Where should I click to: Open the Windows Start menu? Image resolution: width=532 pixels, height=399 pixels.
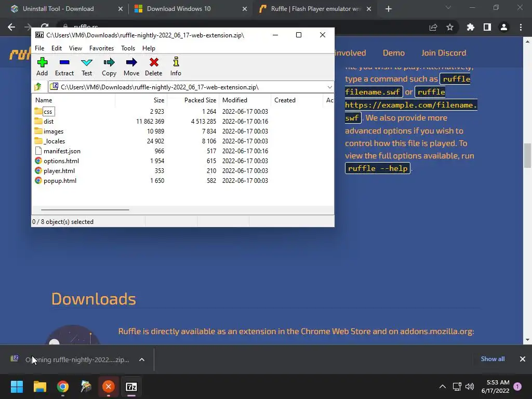click(17, 387)
